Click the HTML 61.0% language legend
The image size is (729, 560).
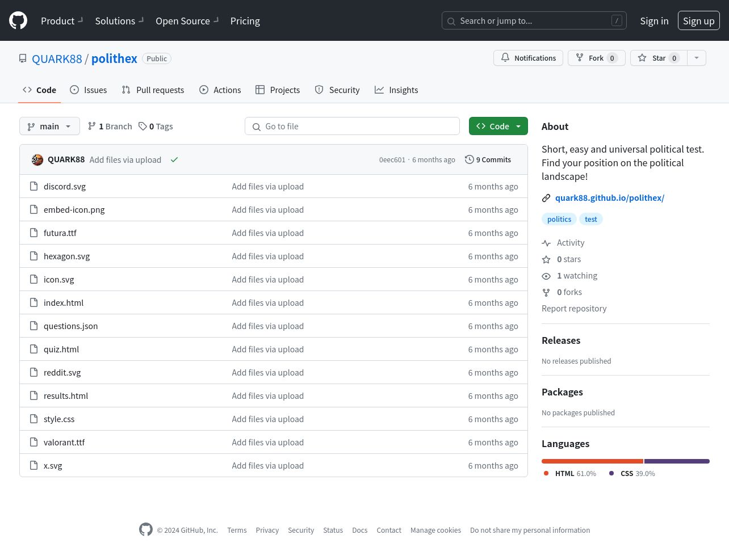point(570,473)
